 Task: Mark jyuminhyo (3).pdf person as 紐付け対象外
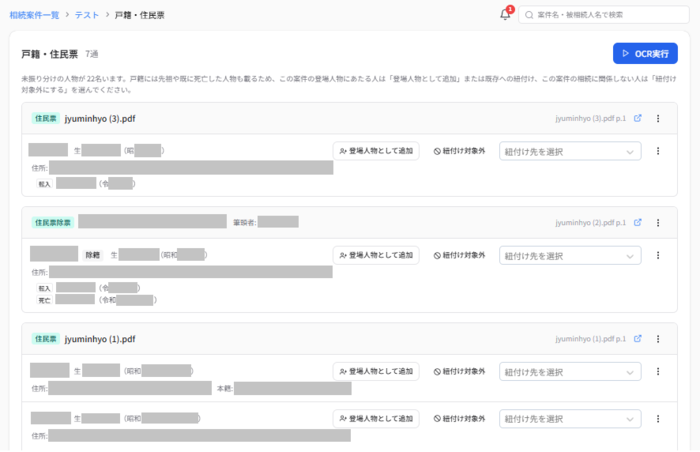click(459, 151)
